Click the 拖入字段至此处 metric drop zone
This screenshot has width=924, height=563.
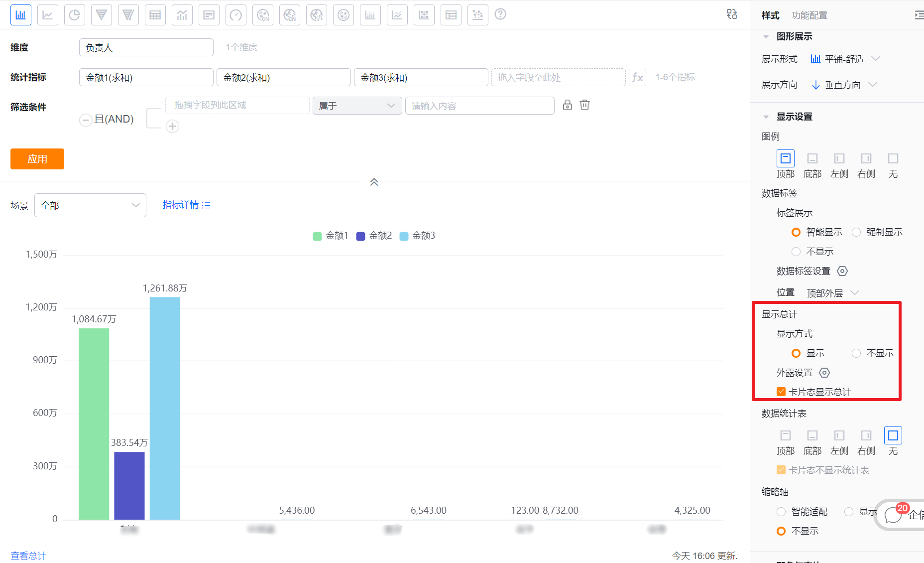pos(559,77)
